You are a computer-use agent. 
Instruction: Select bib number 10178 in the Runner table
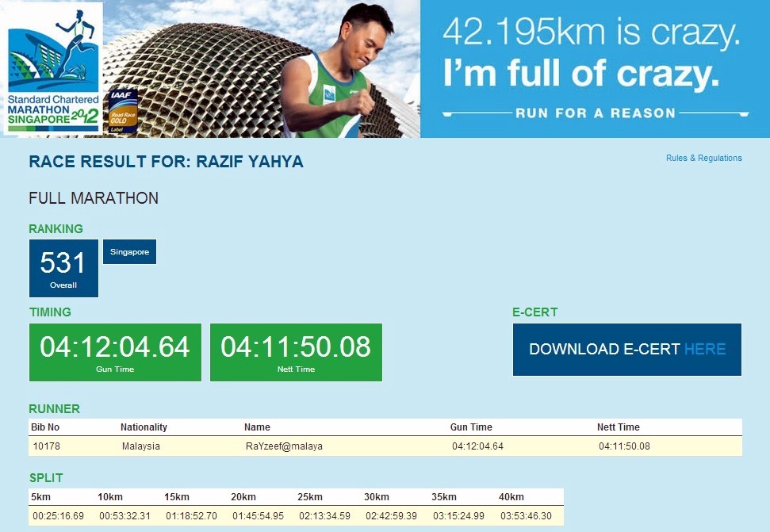(47, 446)
